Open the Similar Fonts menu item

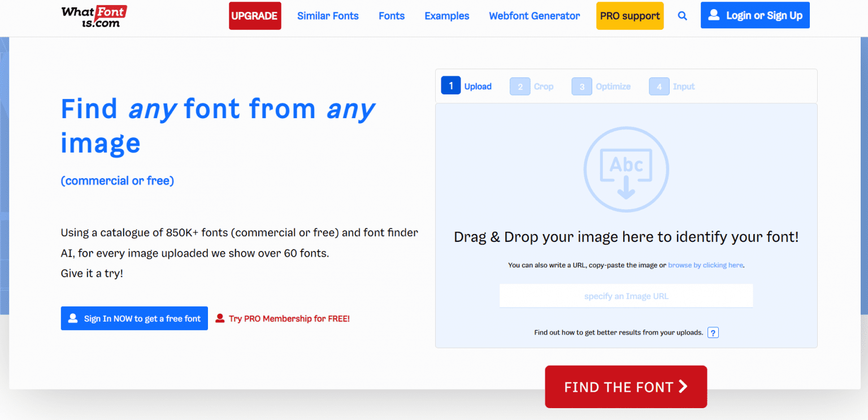pos(328,16)
